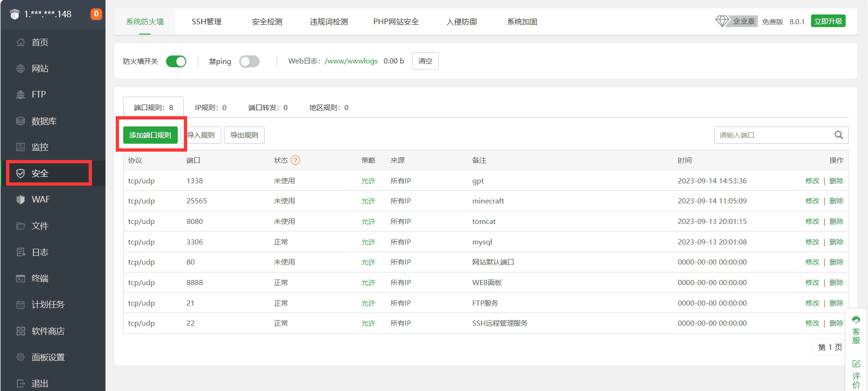868x391 pixels.
Task: Click the version number 8.0.1
Action: coord(797,21)
